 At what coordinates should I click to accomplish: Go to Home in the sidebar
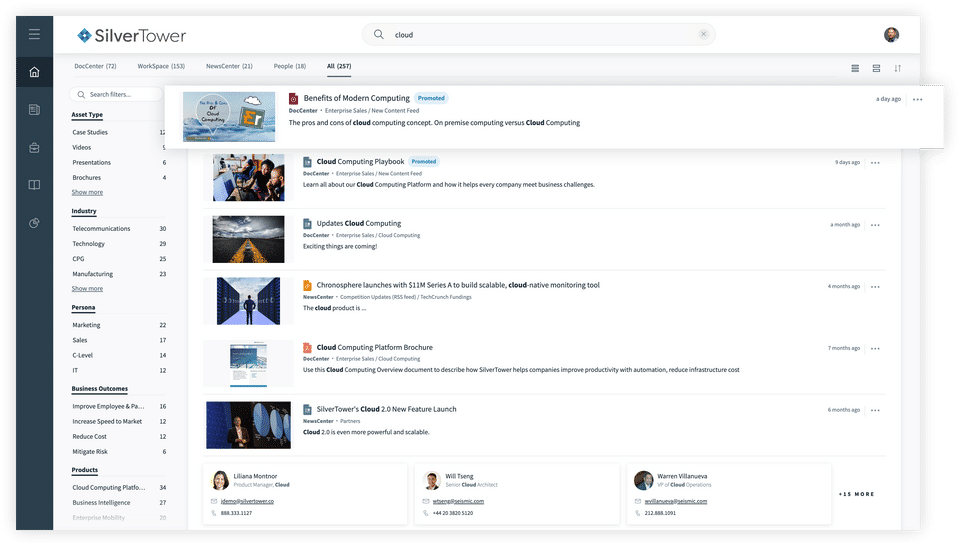tap(34, 72)
